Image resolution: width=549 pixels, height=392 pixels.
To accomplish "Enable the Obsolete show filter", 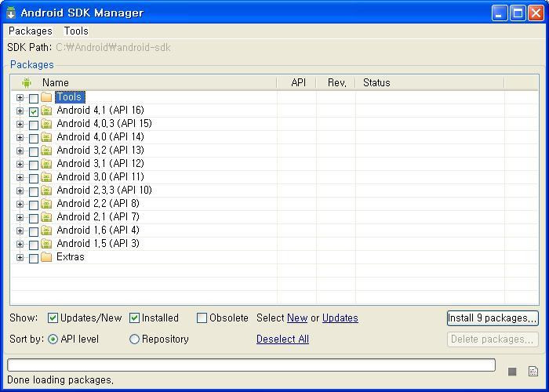I will pyautogui.click(x=202, y=318).
